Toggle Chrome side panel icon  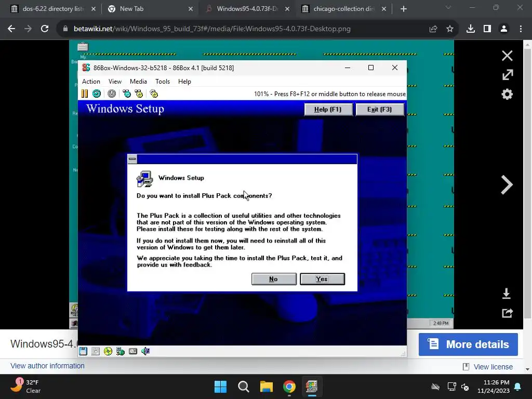click(x=487, y=29)
